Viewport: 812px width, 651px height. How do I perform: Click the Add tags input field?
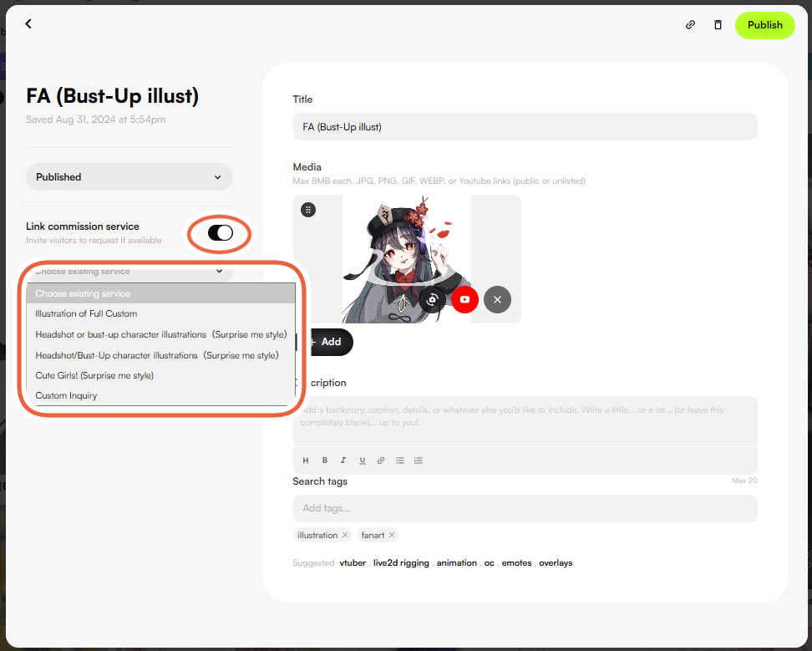(x=525, y=508)
